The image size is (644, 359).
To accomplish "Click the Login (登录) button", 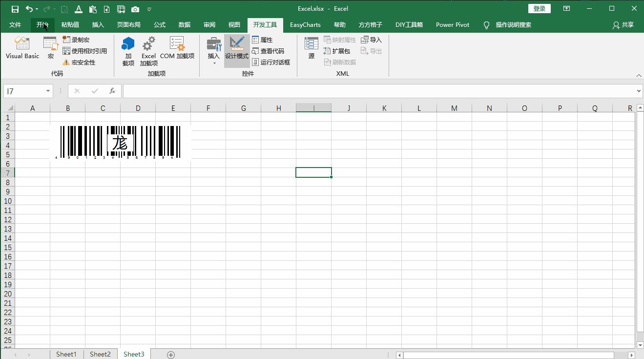I will [540, 9].
